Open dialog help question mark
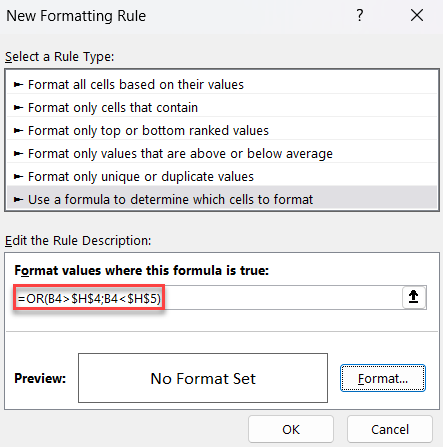443x447 pixels. (x=360, y=15)
